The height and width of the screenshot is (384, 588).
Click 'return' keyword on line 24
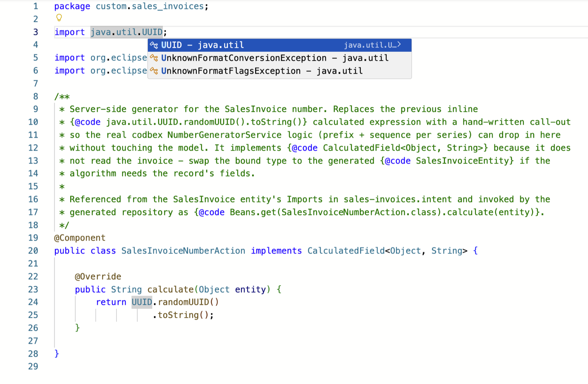[111, 302]
